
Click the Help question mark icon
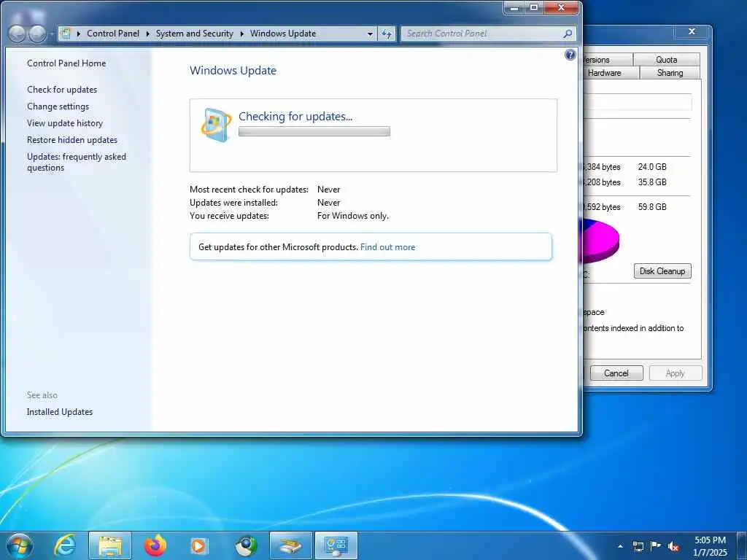click(x=570, y=55)
